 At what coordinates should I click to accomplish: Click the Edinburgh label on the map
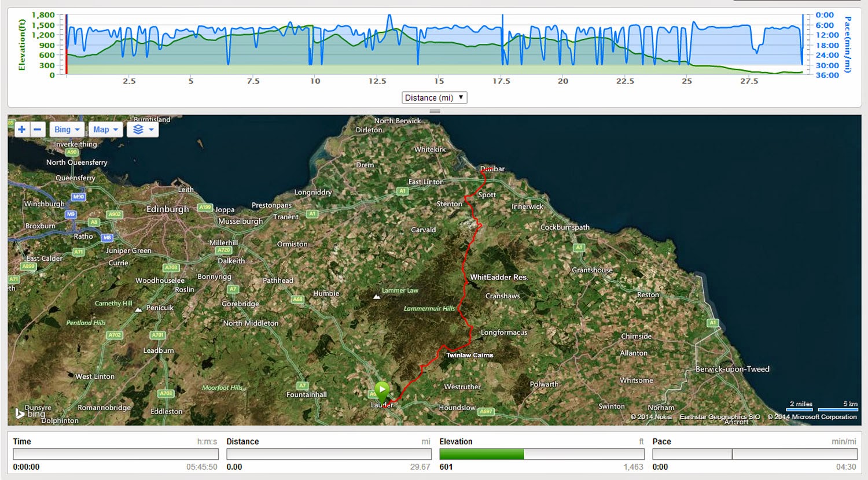click(168, 209)
